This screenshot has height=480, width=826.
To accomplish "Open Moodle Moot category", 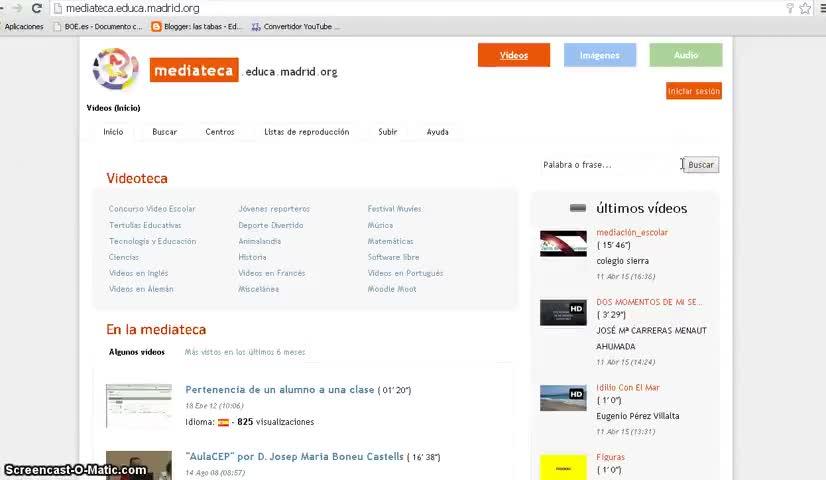I will (392, 289).
